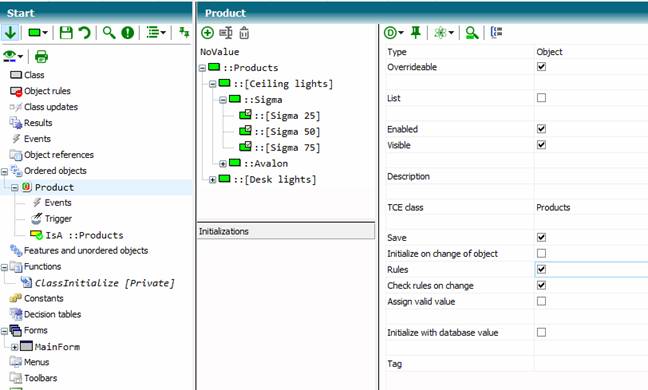Toggle the Rules checkbox
Image resolution: width=648 pixels, height=390 pixels.
click(541, 269)
